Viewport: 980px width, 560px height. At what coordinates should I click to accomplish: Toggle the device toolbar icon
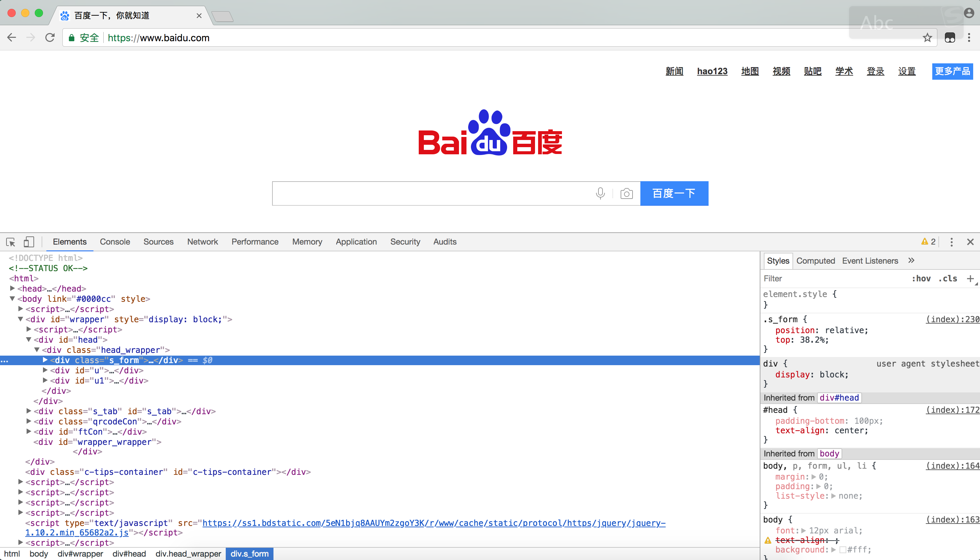(x=29, y=242)
